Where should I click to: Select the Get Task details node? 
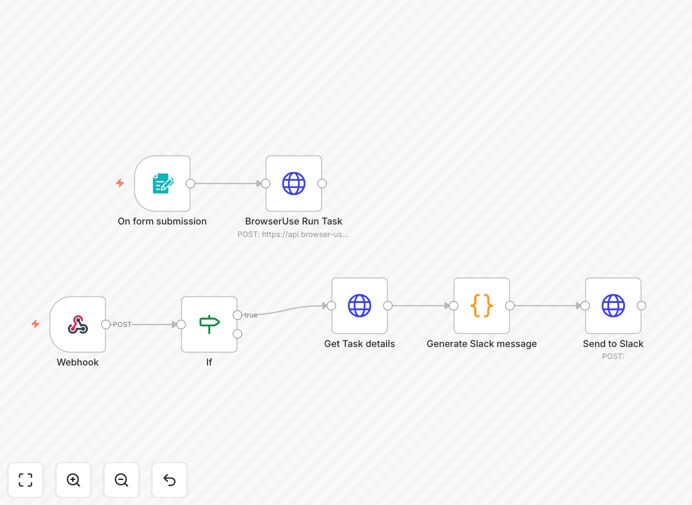(359, 305)
